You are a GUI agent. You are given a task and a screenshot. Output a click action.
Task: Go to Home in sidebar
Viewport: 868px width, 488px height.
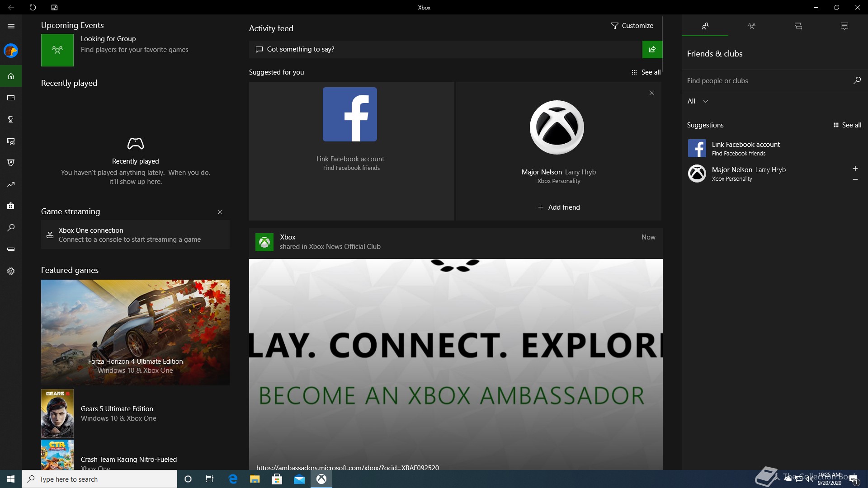11,76
